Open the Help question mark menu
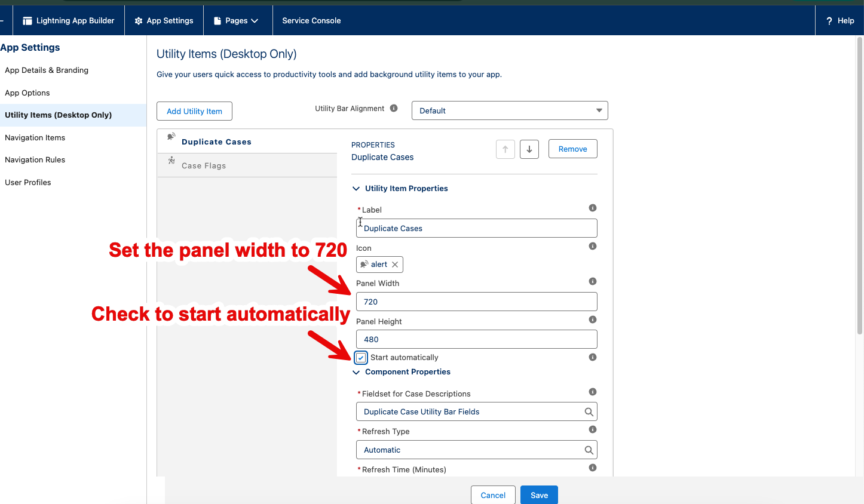 click(840, 20)
